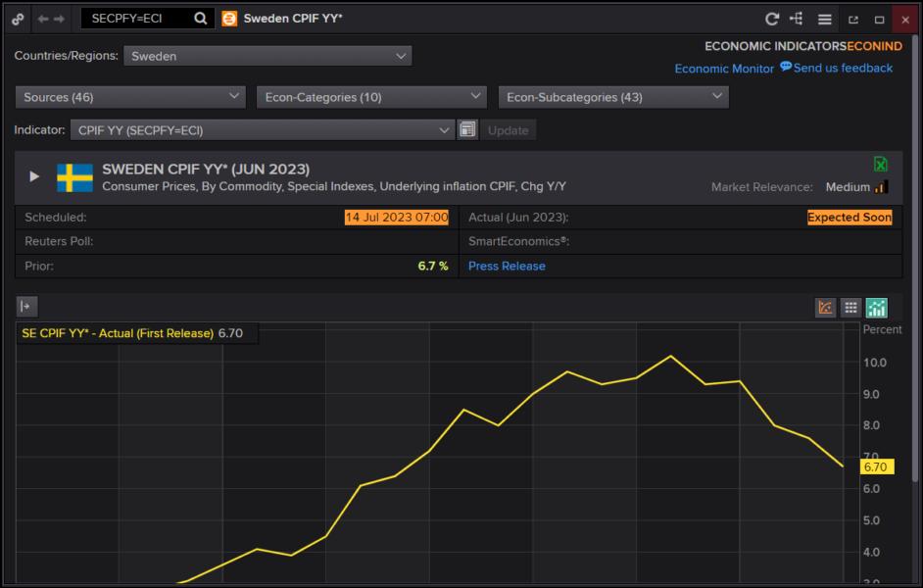Open the Econ-Categories (10) dropdown
Viewport: 923px width, 588px height.
point(371,97)
